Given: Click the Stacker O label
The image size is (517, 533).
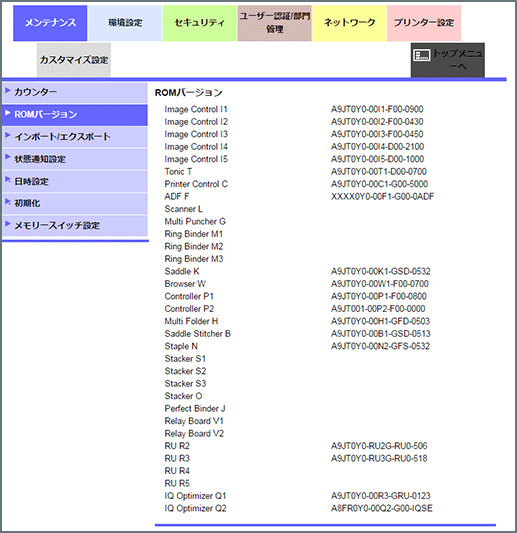Looking at the screenshot, I should [184, 396].
